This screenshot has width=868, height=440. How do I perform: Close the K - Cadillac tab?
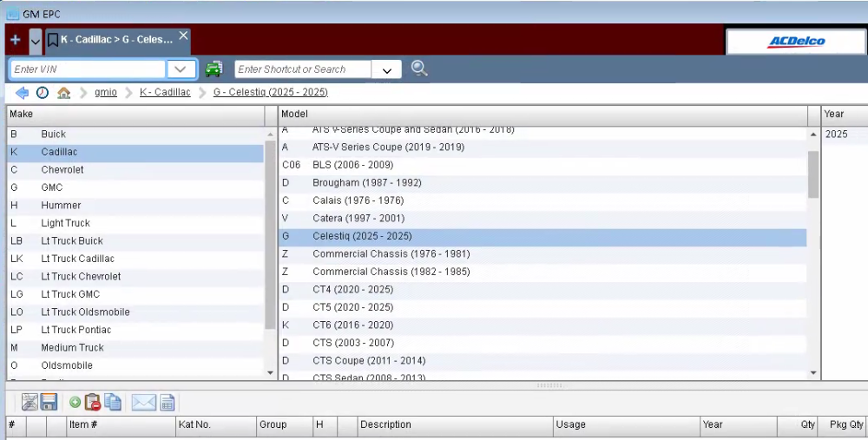(x=183, y=36)
